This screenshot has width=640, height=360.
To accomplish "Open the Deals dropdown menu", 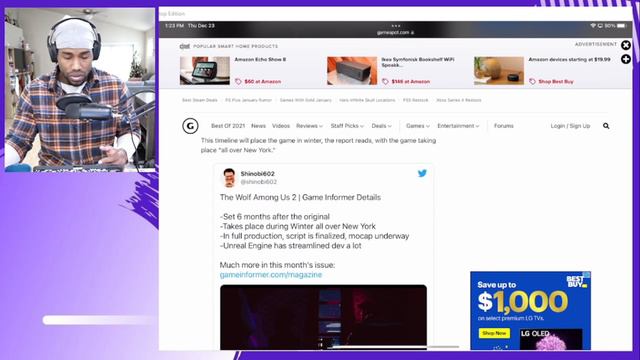I will (x=381, y=126).
